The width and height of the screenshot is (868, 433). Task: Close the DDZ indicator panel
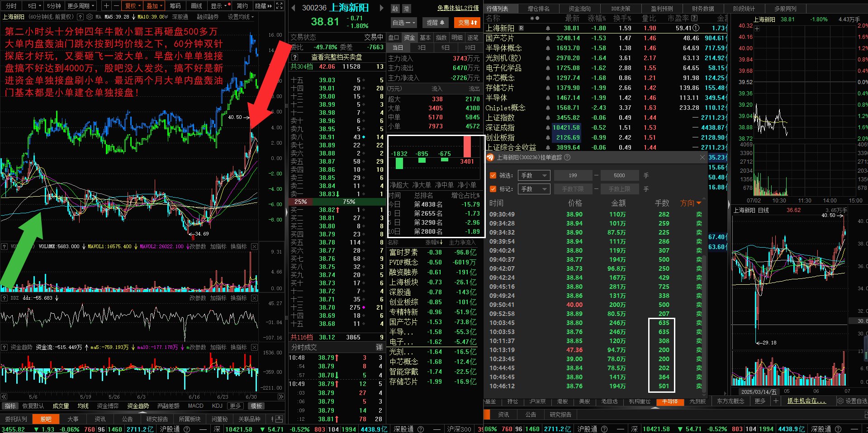point(255,298)
